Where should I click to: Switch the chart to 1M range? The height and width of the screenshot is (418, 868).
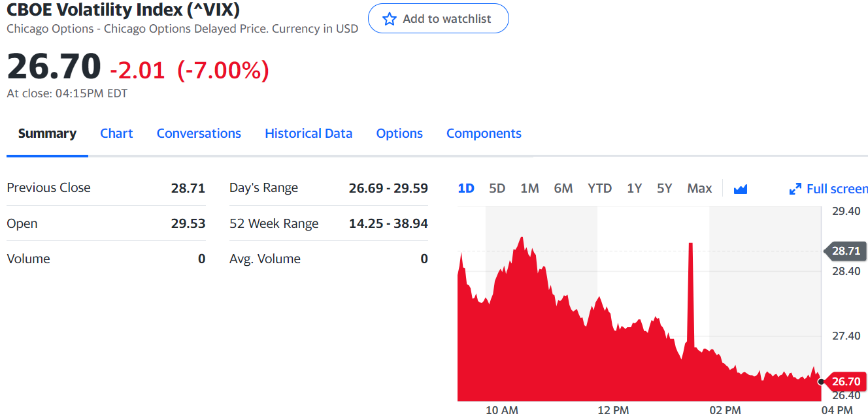click(529, 188)
